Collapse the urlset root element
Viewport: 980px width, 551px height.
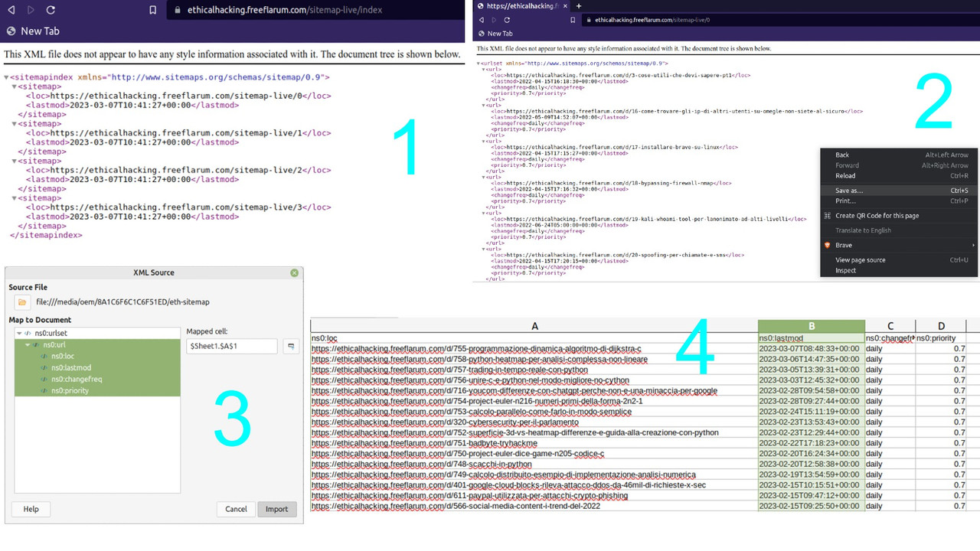click(x=479, y=64)
